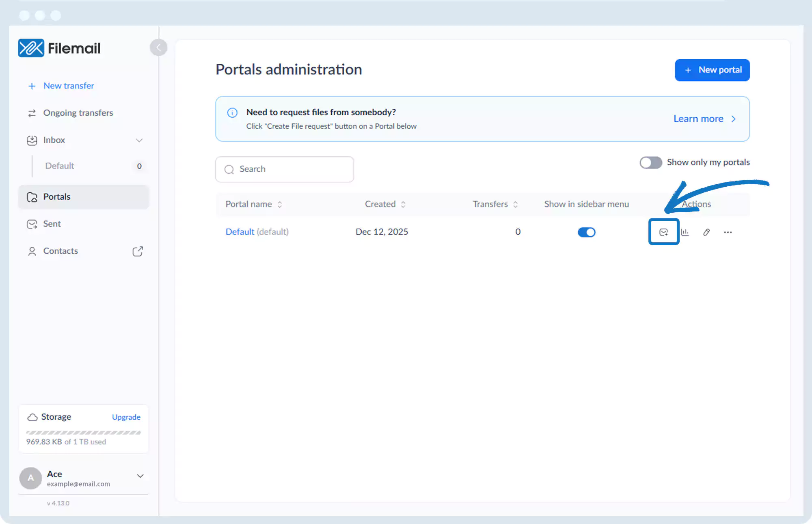This screenshot has height=524, width=812.
Task: Click the edit pencil icon for Default portal
Action: [x=706, y=232]
